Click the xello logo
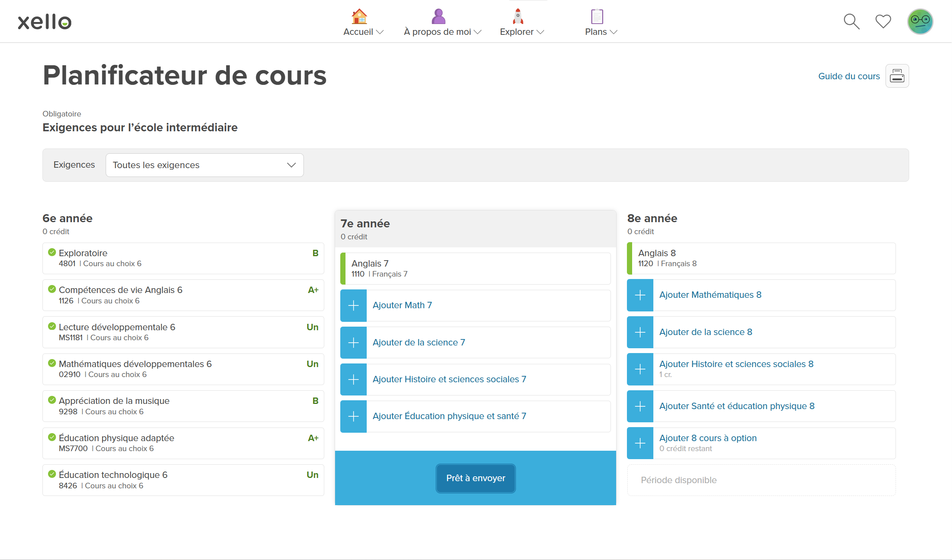 pos(44,22)
